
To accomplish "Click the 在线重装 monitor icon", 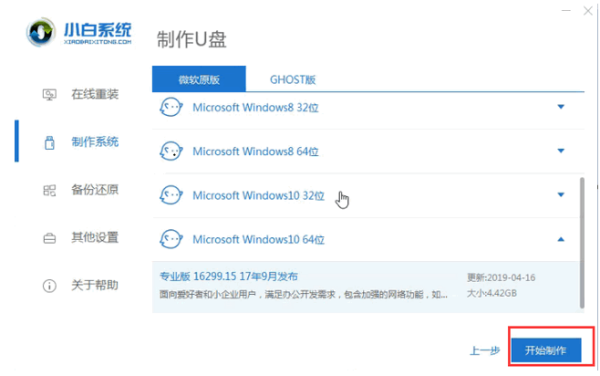I will coord(49,94).
